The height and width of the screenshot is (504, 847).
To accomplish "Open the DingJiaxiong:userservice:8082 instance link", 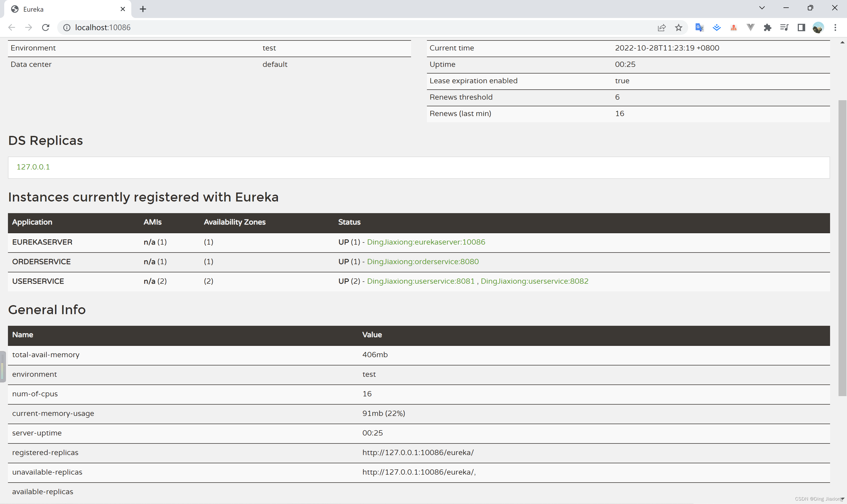I will pyautogui.click(x=534, y=281).
